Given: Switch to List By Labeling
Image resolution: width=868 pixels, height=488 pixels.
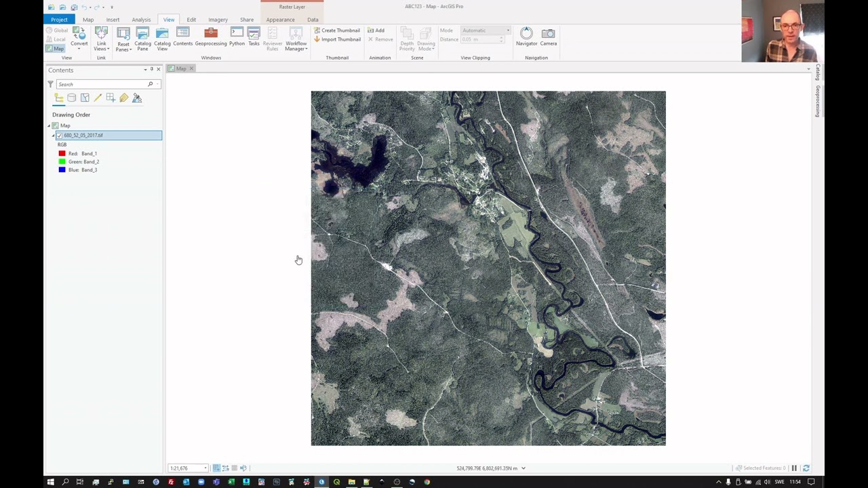Looking at the screenshot, I should (x=123, y=98).
